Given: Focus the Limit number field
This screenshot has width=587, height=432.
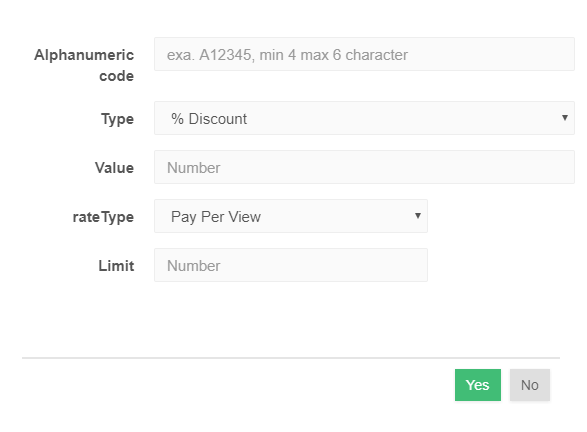Looking at the screenshot, I should point(291,265).
